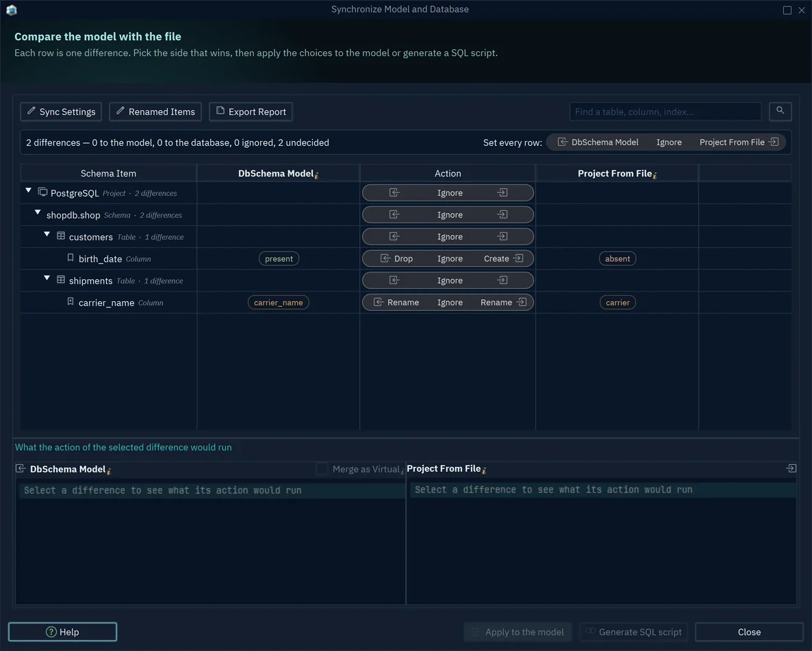Click the table icon next to customers
Screen dimensions: 812x651
pyautogui.click(x=60, y=235)
